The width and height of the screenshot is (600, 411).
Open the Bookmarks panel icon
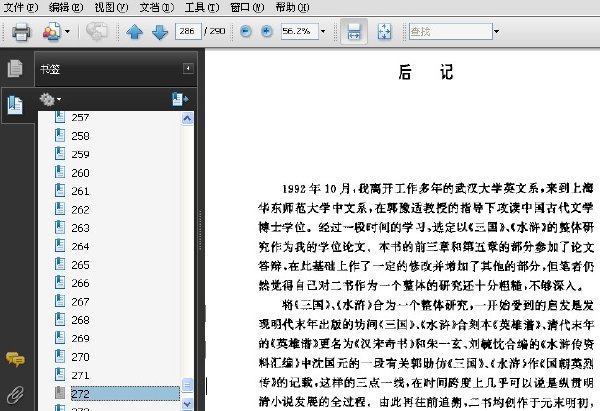(15, 105)
